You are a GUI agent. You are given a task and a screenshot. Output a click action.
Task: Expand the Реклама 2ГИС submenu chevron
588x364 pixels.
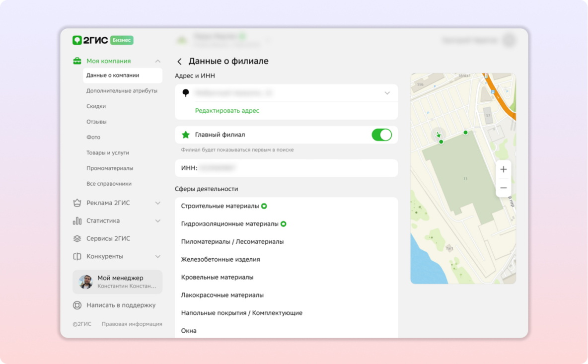click(x=157, y=203)
